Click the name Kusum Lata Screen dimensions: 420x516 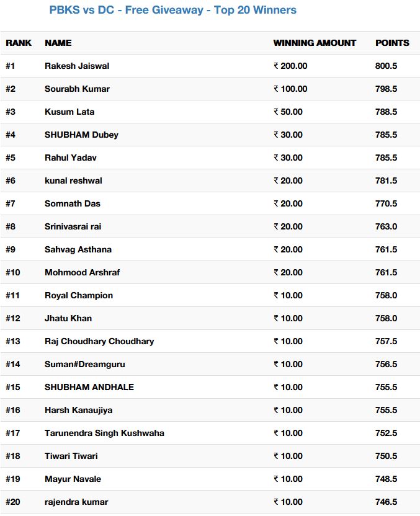69,112
